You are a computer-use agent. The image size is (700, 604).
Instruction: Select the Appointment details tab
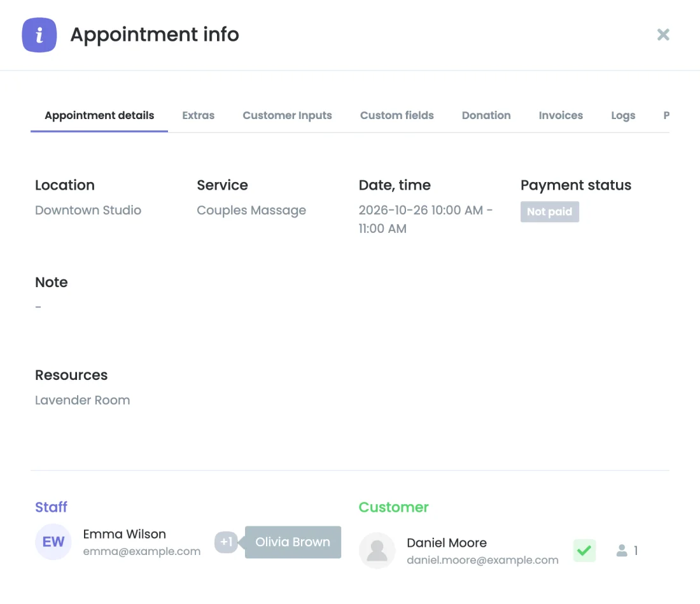[99, 115]
